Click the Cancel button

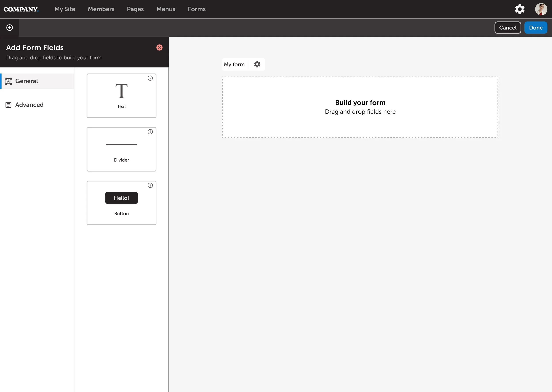click(x=508, y=28)
